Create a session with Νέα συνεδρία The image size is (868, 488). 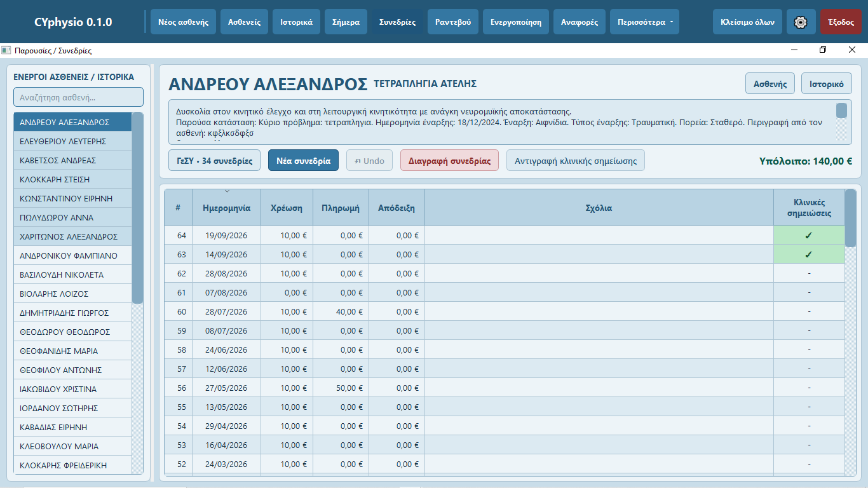tap(304, 161)
